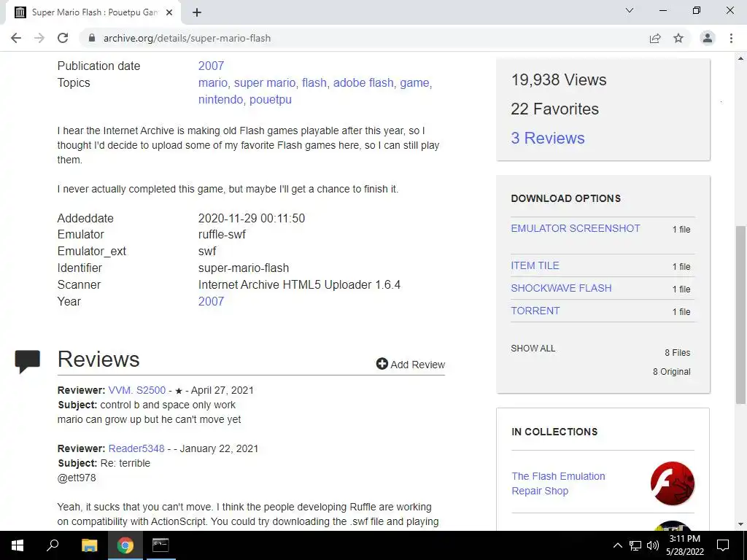Click the emulator value 'ruffle-swf'
Screen dimensions: 747x560
pos(222,234)
